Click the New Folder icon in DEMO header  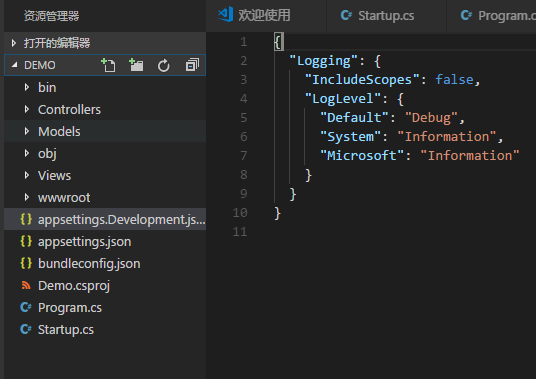[136, 65]
